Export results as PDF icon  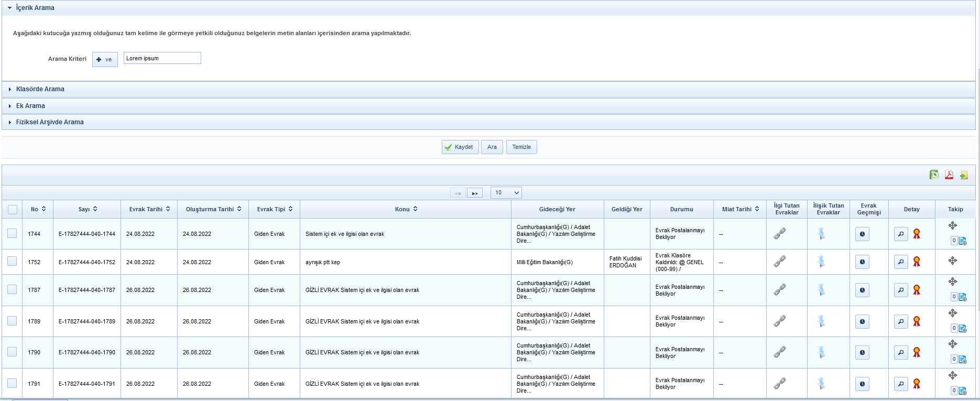tap(949, 175)
